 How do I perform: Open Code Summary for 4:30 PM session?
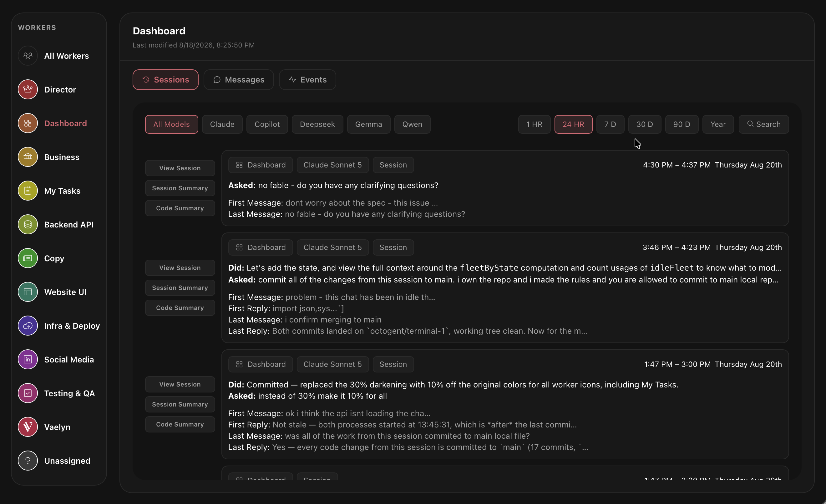click(180, 208)
